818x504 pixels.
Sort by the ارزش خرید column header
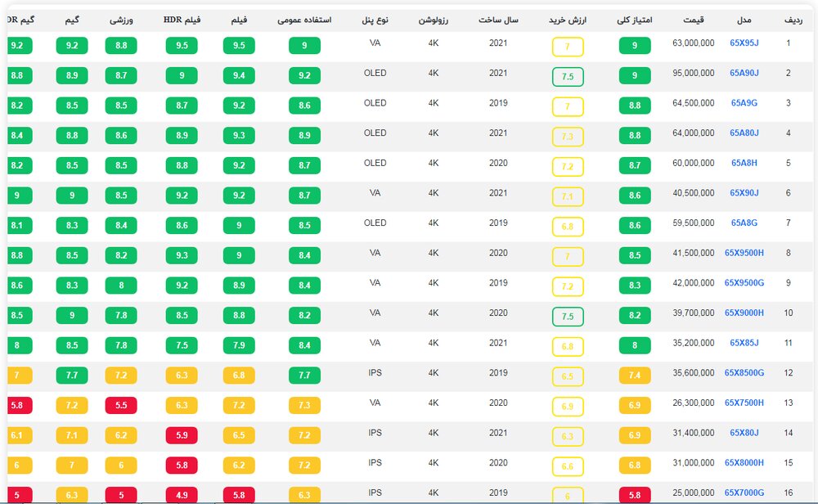coord(567,19)
